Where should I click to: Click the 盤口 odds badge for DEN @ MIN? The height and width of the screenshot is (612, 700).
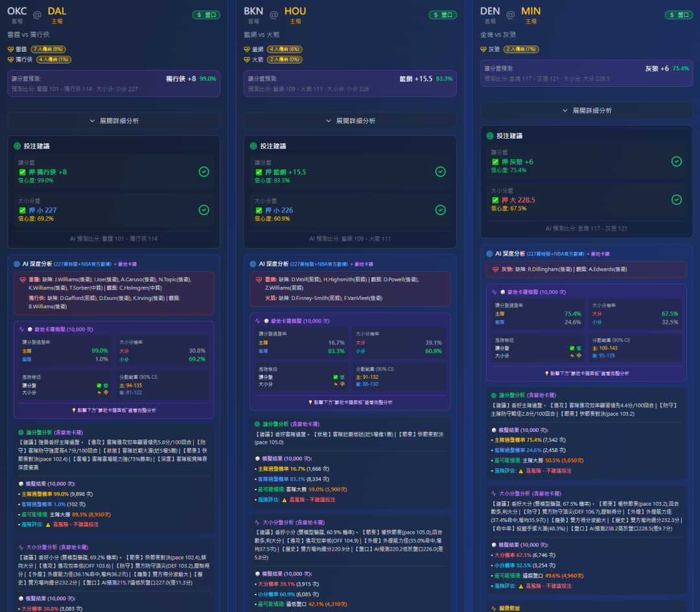(679, 15)
